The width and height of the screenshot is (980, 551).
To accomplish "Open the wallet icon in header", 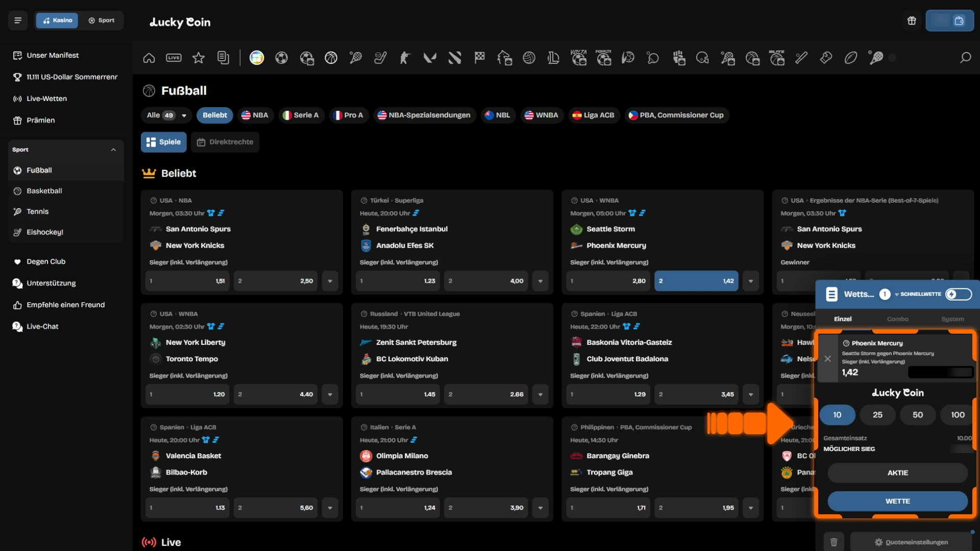I will click(959, 21).
